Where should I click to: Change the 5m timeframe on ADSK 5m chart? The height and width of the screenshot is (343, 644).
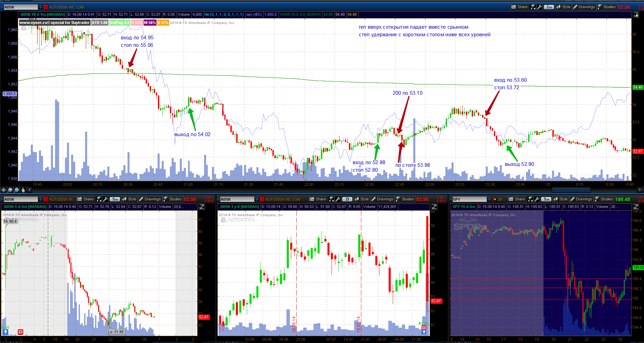115,199
